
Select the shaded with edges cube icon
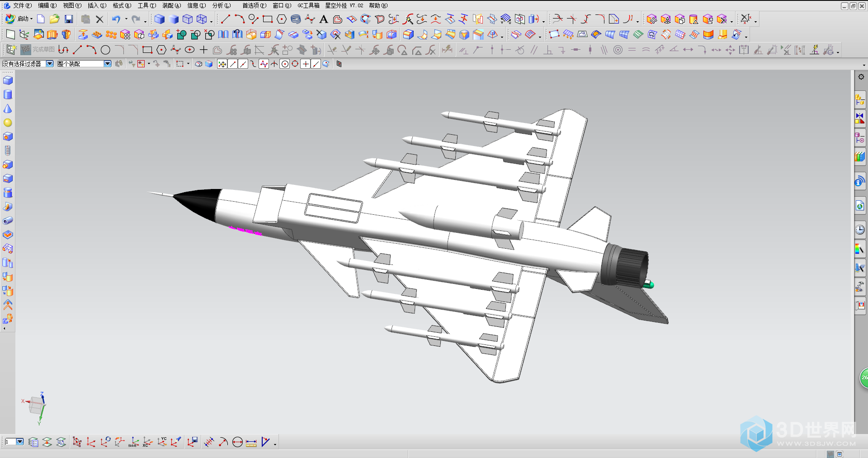(160, 19)
